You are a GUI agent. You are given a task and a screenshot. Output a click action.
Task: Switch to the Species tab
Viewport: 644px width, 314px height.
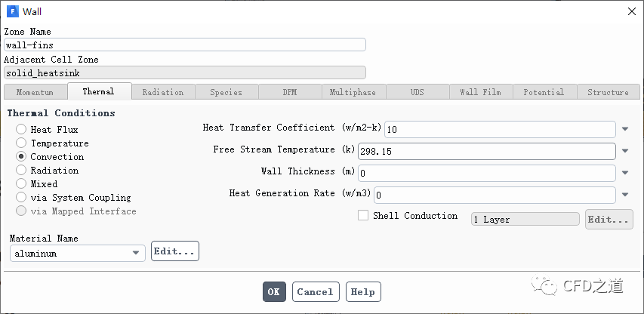point(226,92)
